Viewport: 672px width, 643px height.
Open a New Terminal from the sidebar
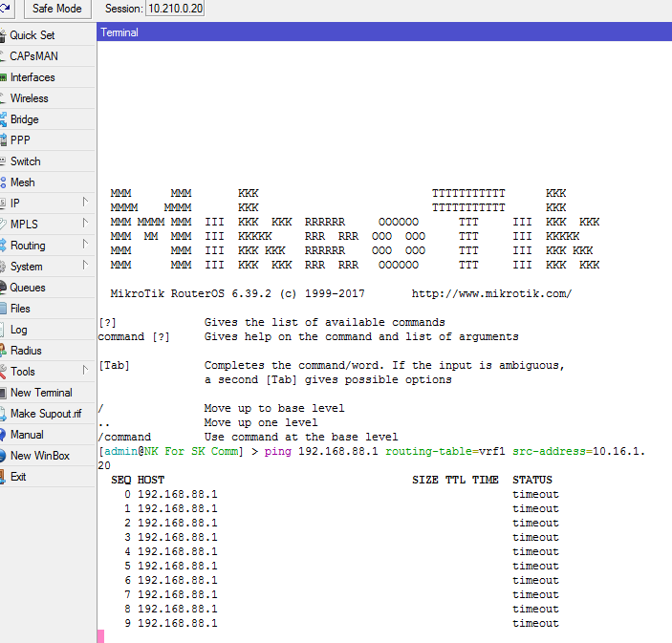click(47, 393)
